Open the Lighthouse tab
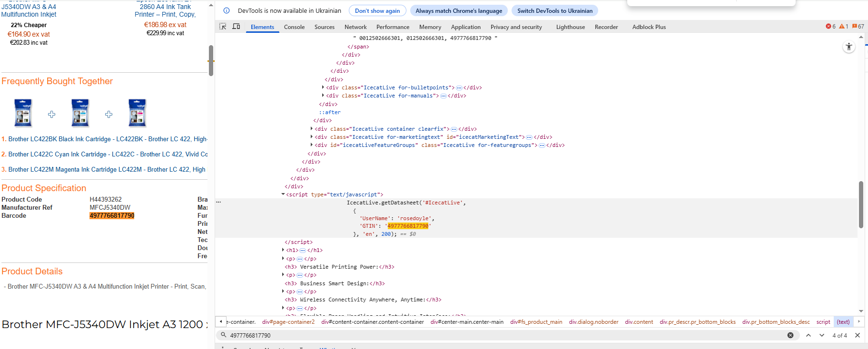This screenshot has width=868, height=349. (x=571, y=27)
